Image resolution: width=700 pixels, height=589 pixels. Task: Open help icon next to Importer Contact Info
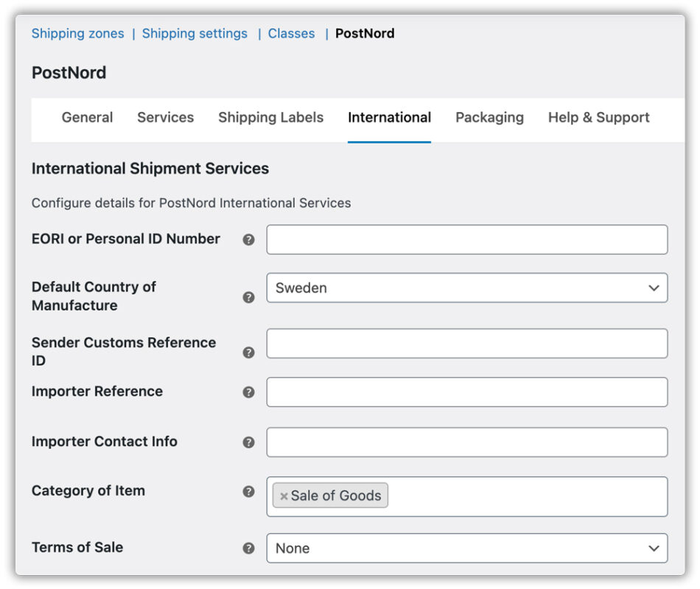tap(248, 442)
